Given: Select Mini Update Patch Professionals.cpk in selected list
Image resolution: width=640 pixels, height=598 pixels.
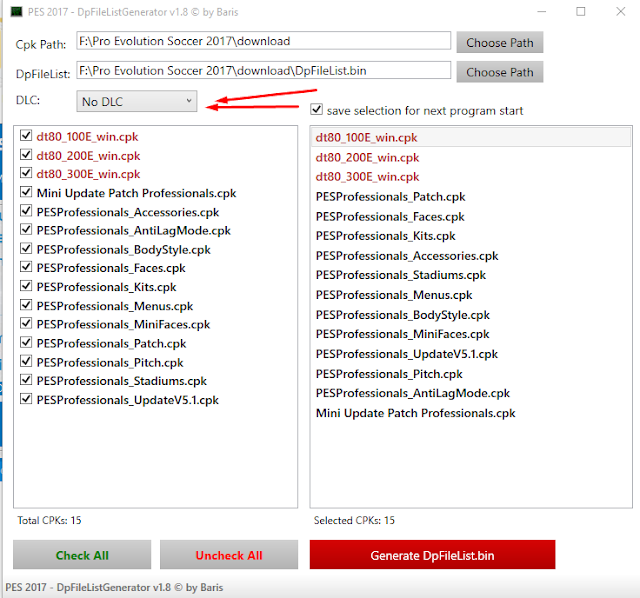Looking at the screenshot, I should click(x=471, y=413).
